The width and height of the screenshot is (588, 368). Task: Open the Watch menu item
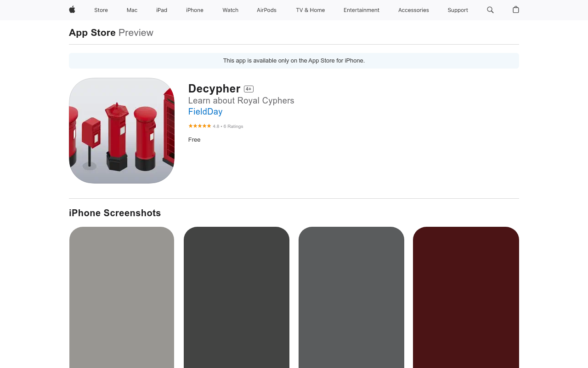(x=230, y=10)
